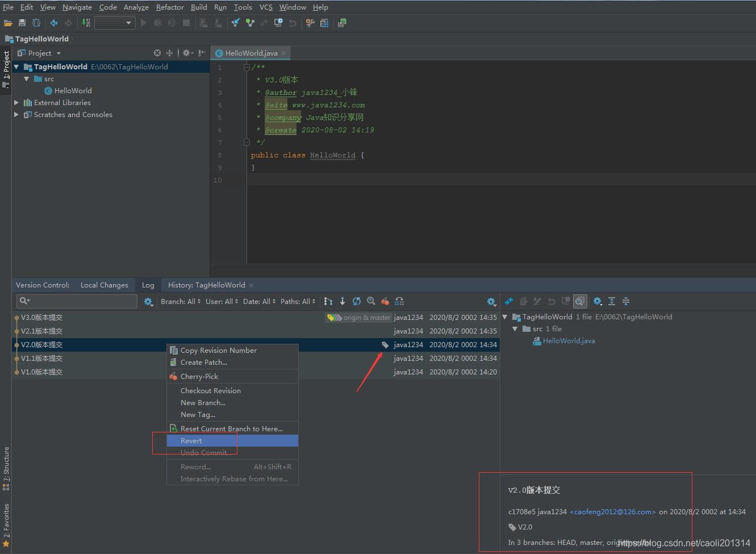
Task: Choose New Branch... entry
Action: (232, 403)
